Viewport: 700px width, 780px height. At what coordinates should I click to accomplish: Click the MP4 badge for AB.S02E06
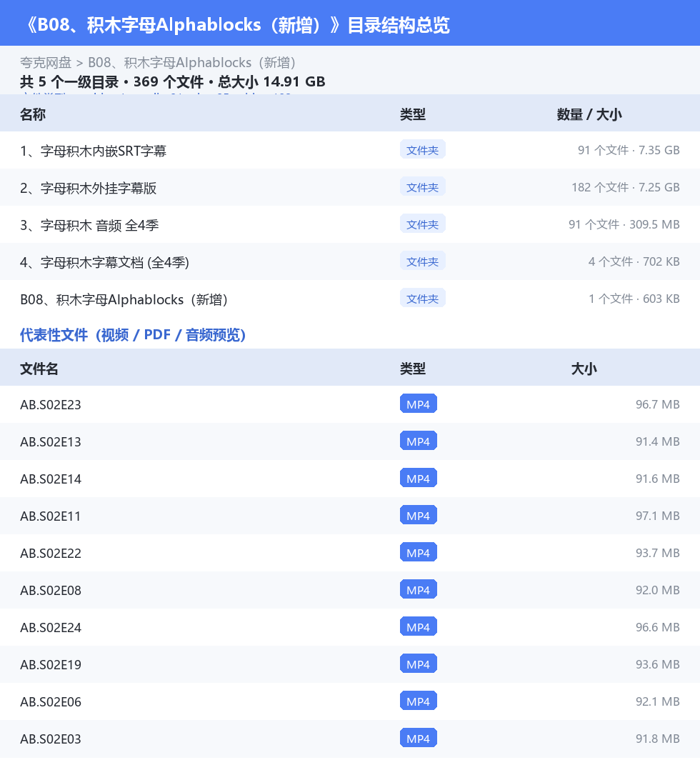(x=419, y=701)
